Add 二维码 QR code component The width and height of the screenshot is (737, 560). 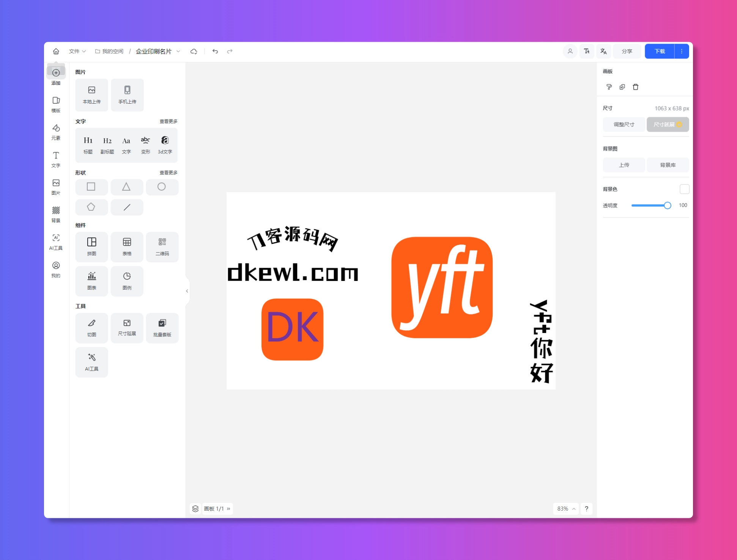(x=162, y=247)
